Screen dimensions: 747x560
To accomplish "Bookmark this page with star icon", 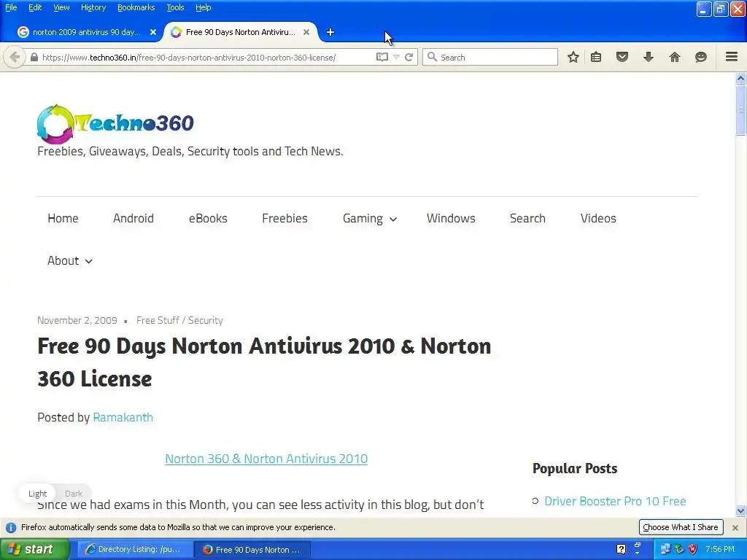I will (573, 57).
